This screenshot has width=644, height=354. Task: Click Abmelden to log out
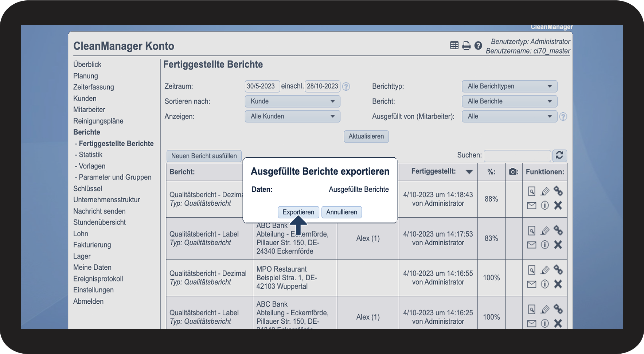point(88,301)
